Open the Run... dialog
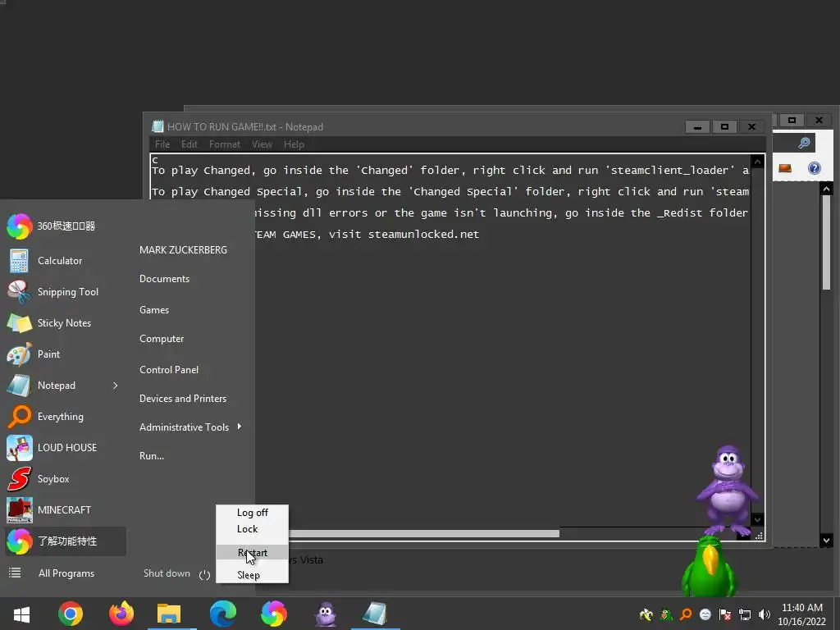840x630 pixels. [x=152, y=456]
